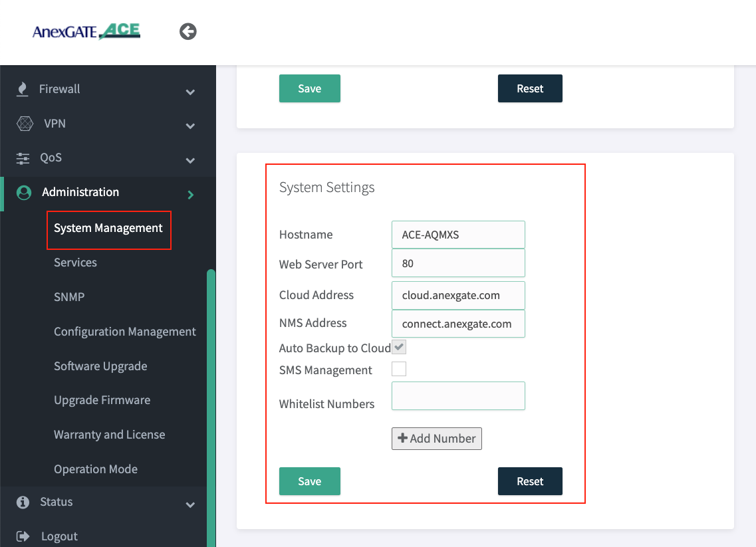This screenshot has height=547, width=756.
Task: Click the Firewall flame icon
Action: [23, 89]
